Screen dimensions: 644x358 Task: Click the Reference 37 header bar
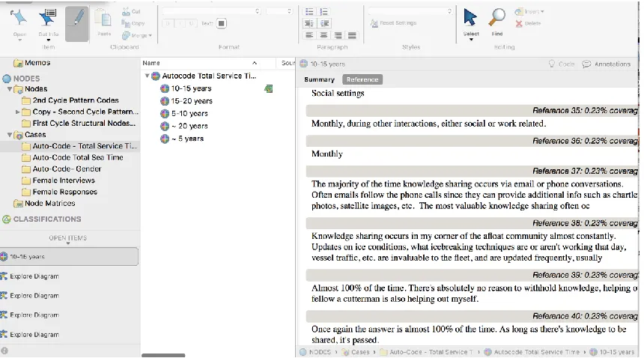(x=472, y=171)
